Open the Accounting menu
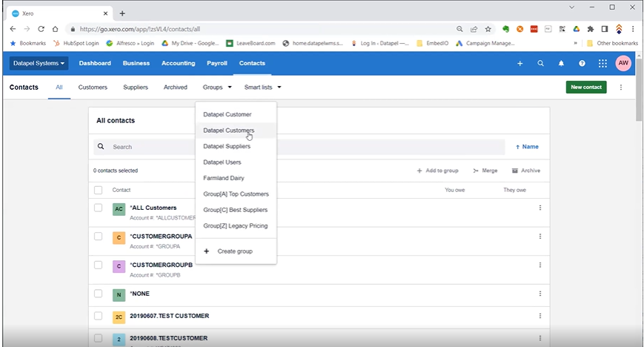644x347 pixels. pyautogui.click(x=179, y=63)
